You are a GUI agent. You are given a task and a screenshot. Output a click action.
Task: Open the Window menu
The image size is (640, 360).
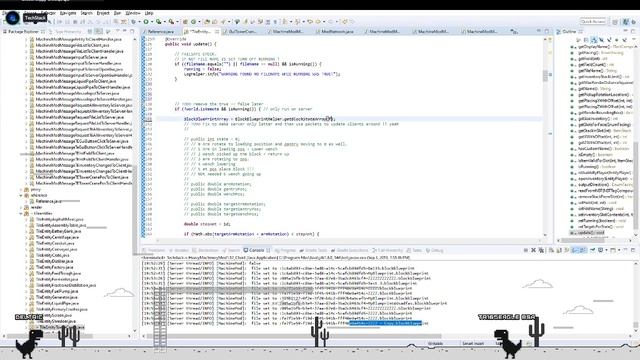133,13
